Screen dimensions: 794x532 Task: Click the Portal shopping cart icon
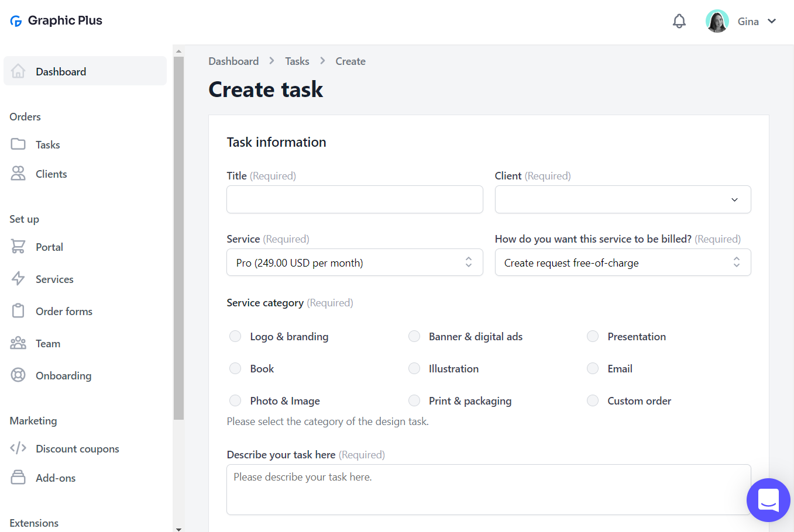tap(18, 247)
